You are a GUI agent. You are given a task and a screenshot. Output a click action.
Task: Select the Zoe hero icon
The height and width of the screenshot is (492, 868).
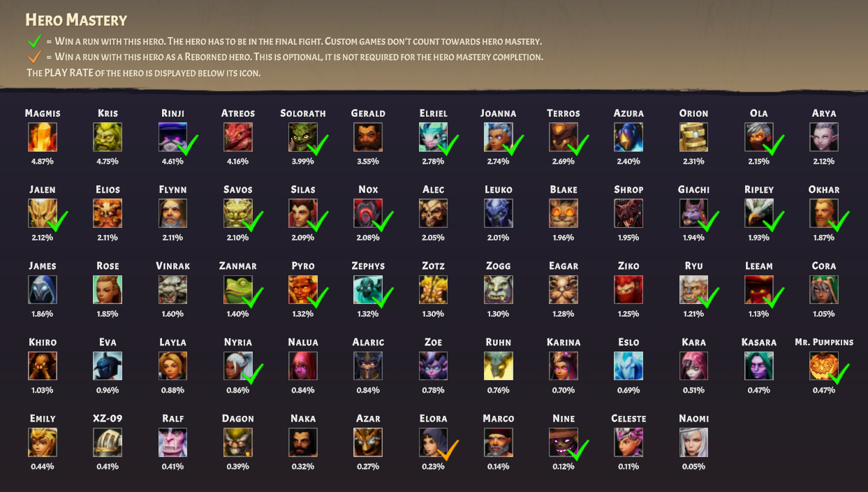click(433, 366)
